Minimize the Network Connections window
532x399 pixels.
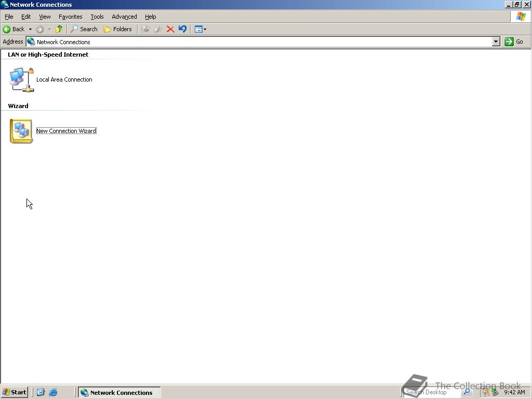[508, 4]
